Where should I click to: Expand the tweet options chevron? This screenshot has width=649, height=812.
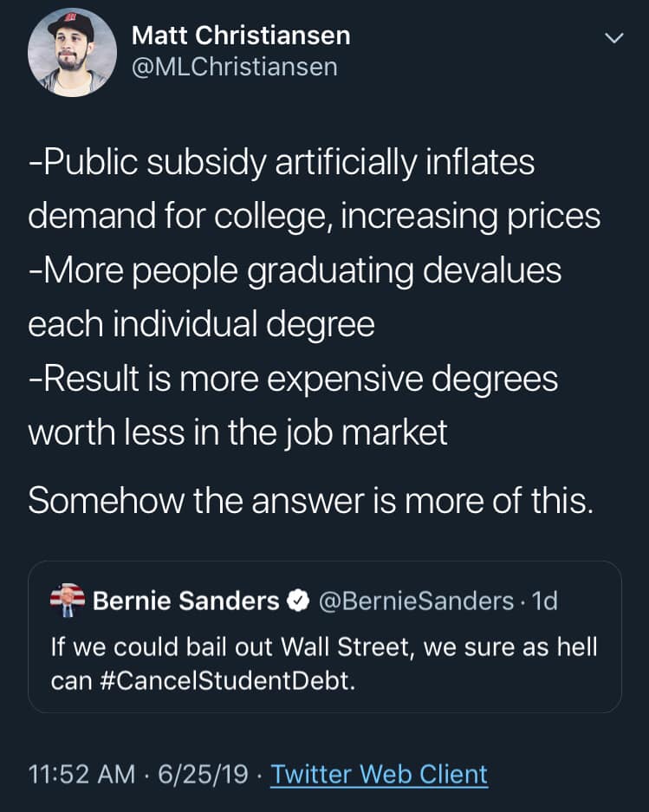click(x=613, y=38)
